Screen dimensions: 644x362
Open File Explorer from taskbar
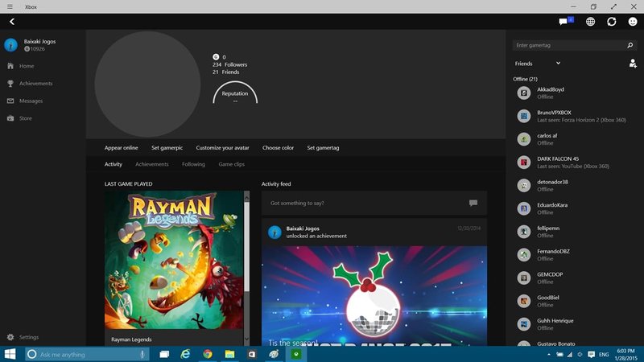coord(229,354)
